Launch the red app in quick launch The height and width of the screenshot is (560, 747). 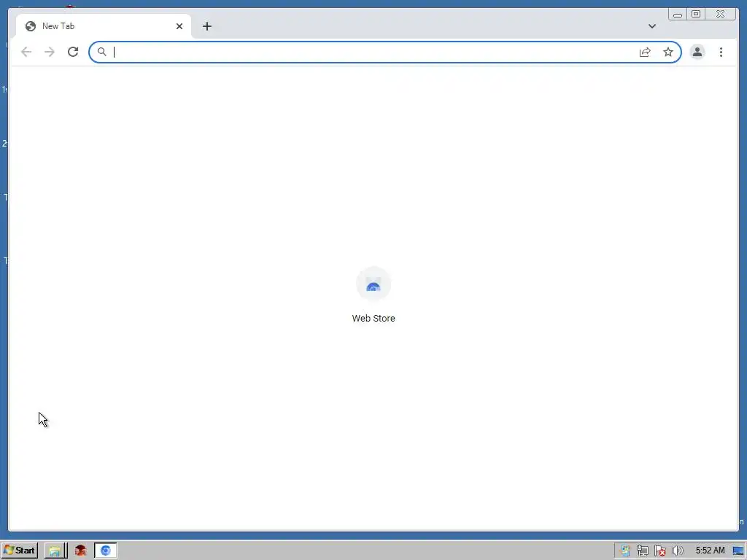(x=80, y=551)
